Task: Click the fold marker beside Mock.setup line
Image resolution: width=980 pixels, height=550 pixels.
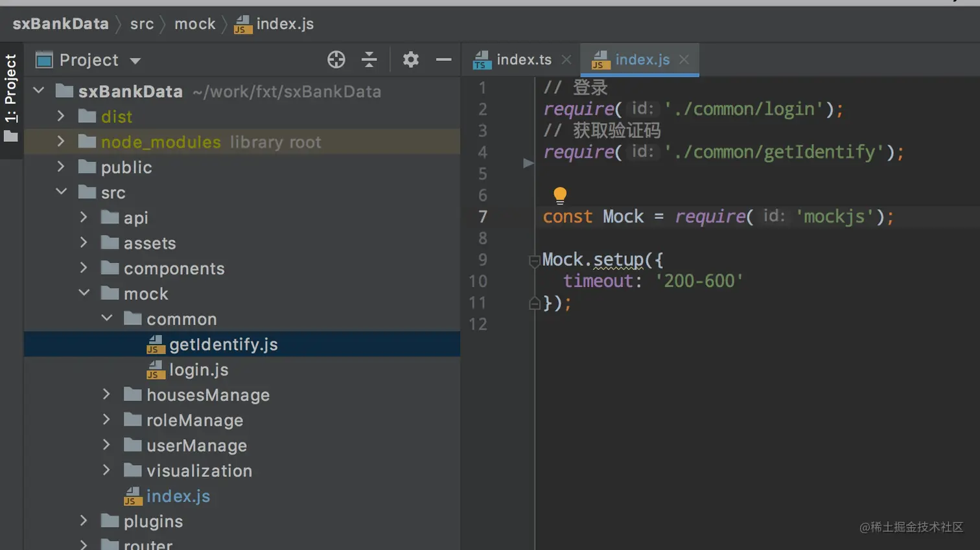Action: point(535,260)
